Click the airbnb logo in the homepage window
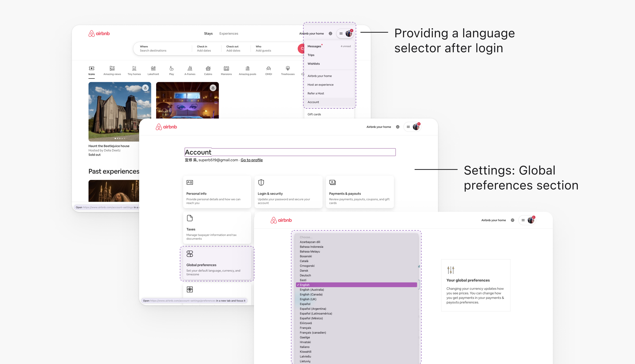Viewport: 635px width, 364px height. point(99,34)
